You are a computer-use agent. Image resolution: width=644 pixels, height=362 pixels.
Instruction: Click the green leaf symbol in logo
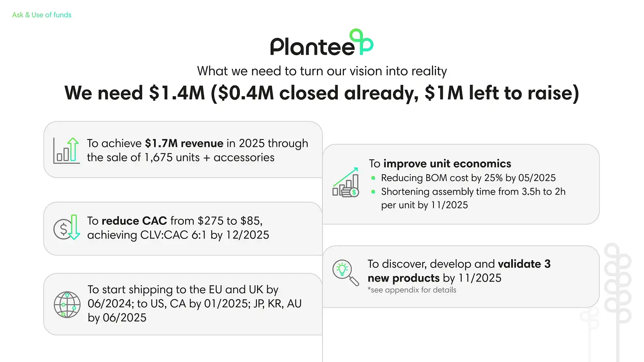(x=361, y=41)
